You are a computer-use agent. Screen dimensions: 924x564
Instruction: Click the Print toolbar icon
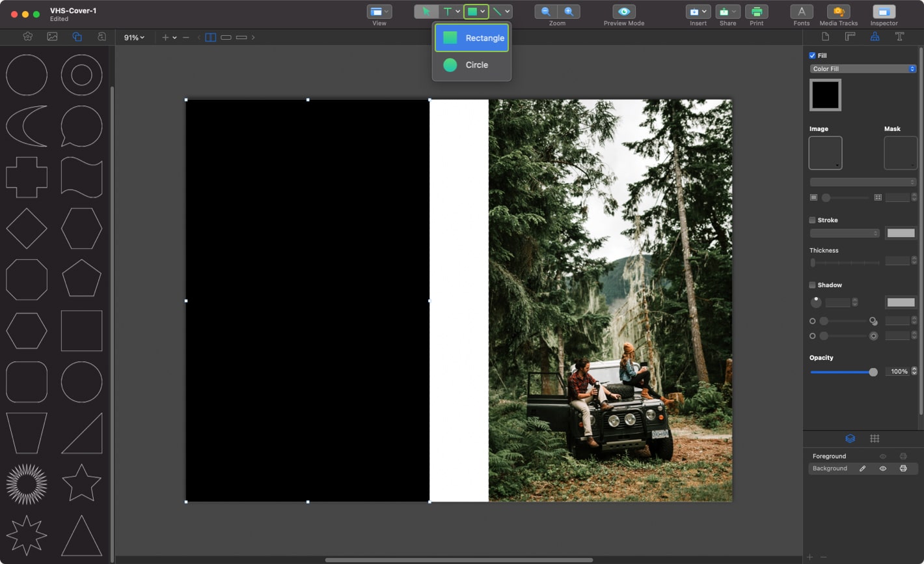pos(756,12)
